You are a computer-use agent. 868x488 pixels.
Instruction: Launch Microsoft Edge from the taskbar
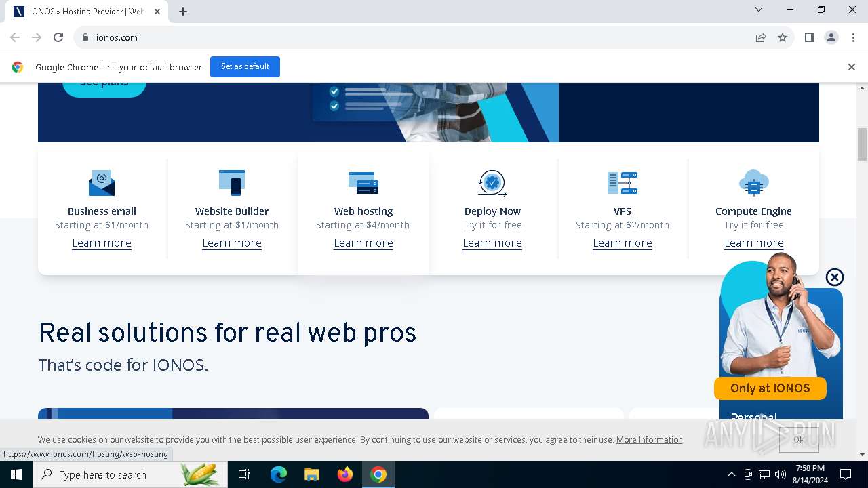[x=279, y=474]
